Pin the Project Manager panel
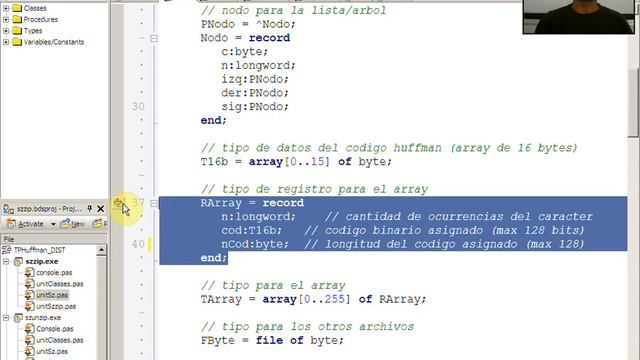 [x=89, y=209]
